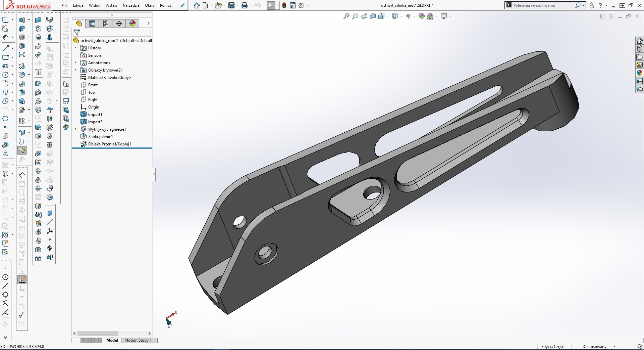The width and height of the screenshot is (644, 350).
Task: Open the Save dropdown arrow
Action: click(238, 5)
